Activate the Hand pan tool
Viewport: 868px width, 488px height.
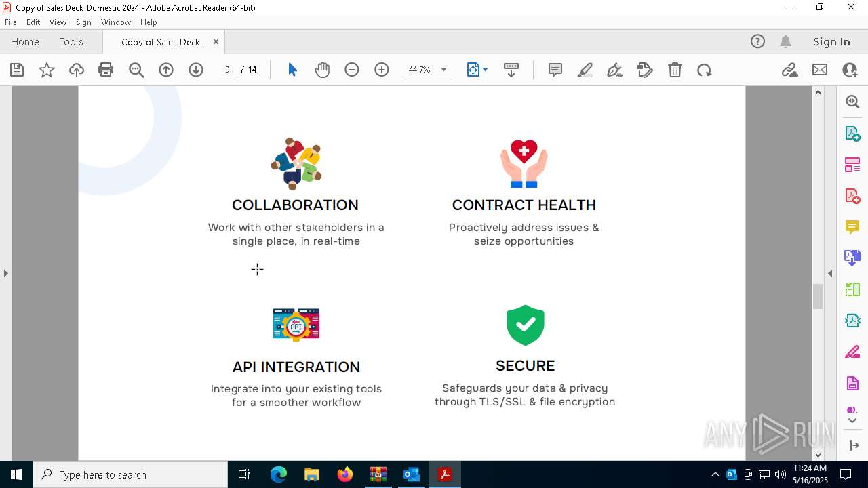[x=322, y=70]
